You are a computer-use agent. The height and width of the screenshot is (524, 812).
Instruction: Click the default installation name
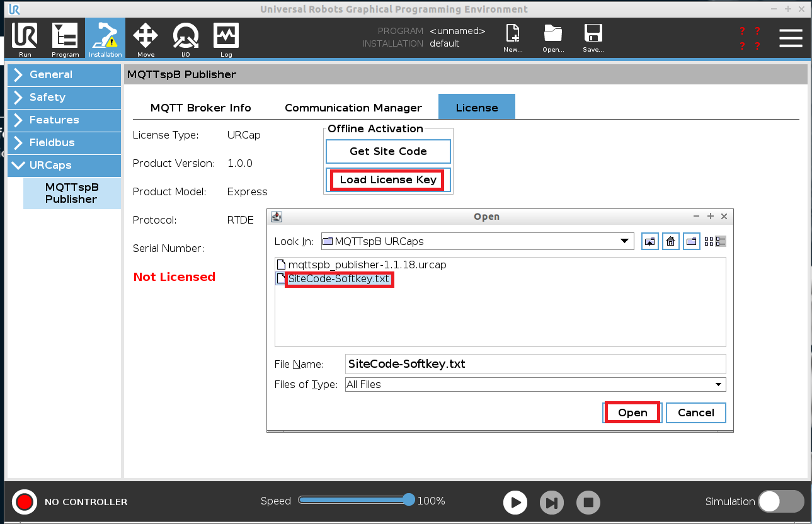tap(445, 43)
